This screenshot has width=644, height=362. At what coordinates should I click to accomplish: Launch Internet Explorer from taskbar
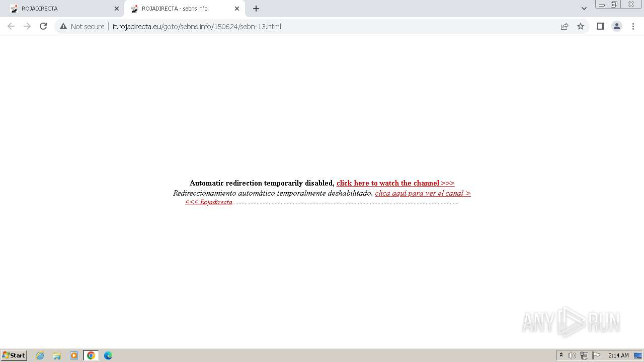(x=40, y=355)
